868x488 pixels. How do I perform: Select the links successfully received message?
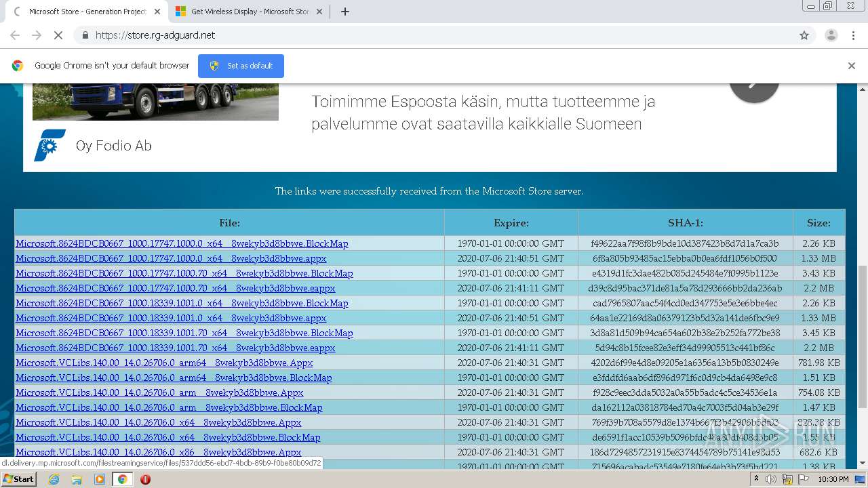429,191
